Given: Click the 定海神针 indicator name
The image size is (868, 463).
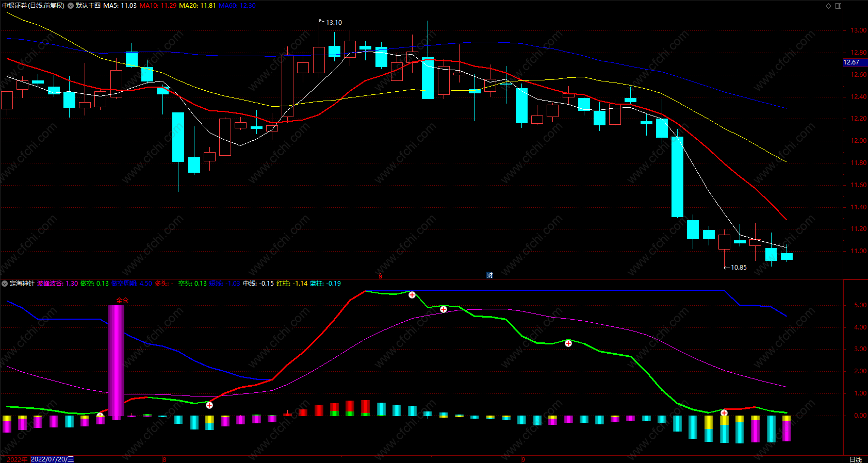Looking at the screenshot, I should pos(22,284).
